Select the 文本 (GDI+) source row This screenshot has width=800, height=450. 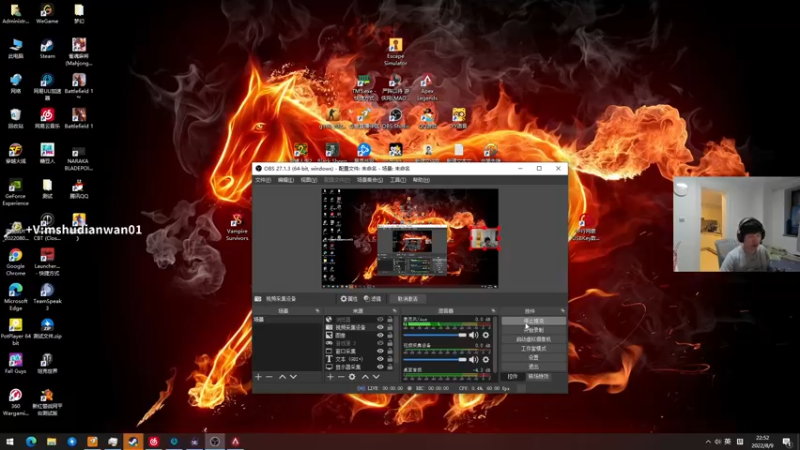pos(360,359)
